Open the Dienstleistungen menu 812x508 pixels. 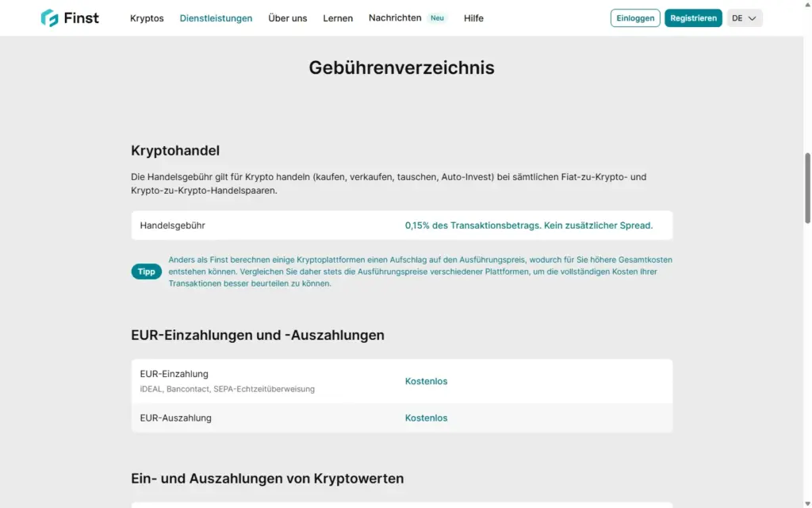coord(216,18)
